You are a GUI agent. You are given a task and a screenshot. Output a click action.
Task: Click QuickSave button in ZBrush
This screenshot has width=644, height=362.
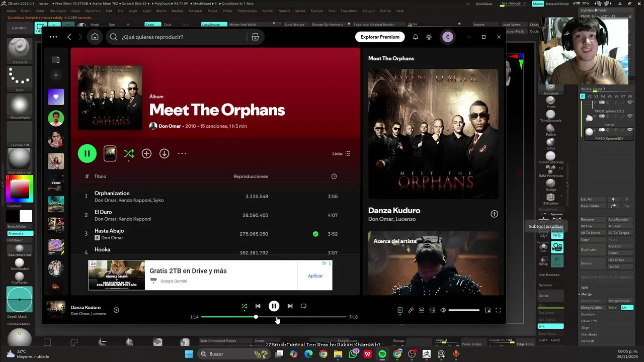484,4
